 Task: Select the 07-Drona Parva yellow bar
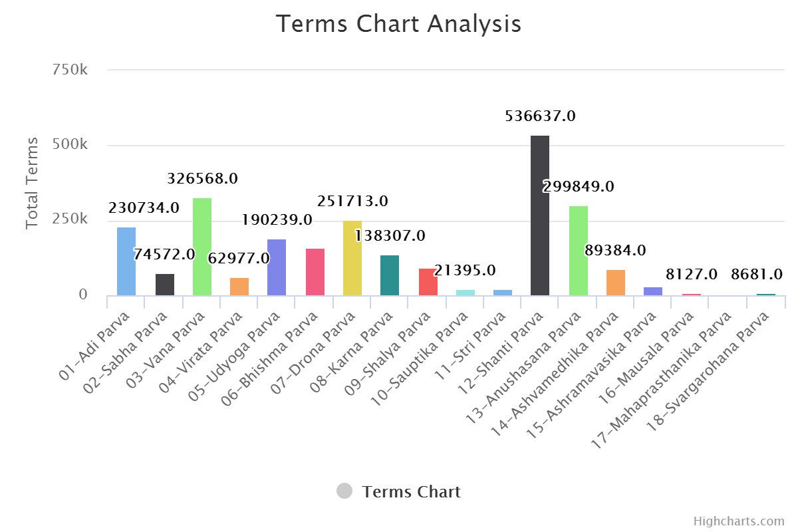[352, 258]
